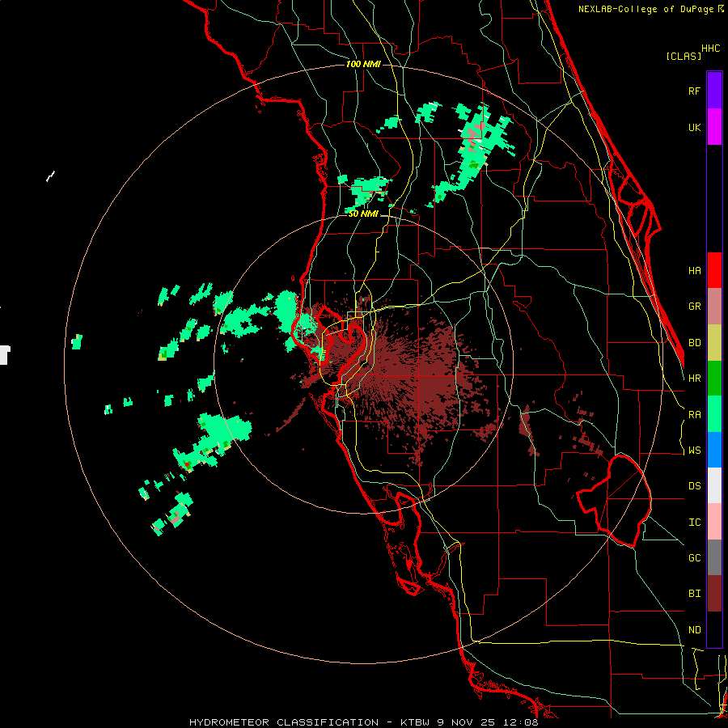728x728 pixels.
Task: Click the IC ice crystals pink swatch
Action: click(714, 522)
